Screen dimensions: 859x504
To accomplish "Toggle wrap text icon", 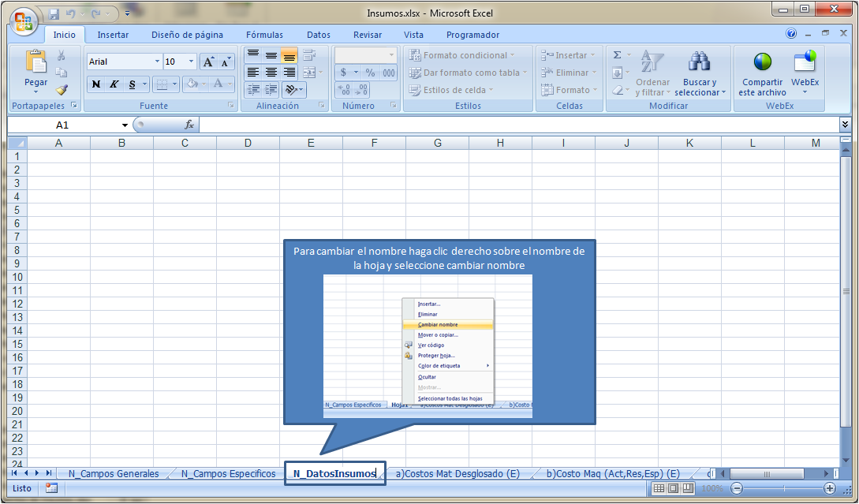I will pyautogui.click(x=309, y=54).
